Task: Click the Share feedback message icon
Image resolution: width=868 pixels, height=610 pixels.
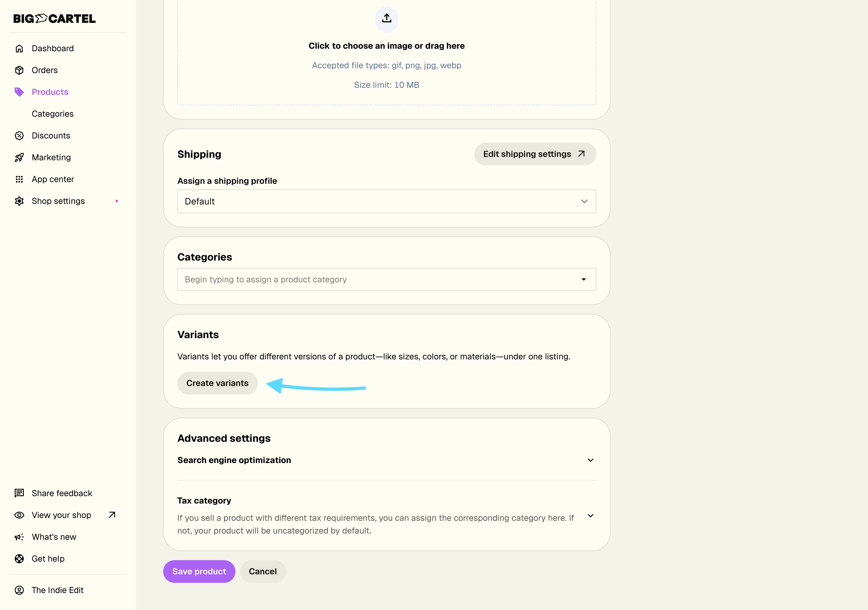Action: click(19, 493)
